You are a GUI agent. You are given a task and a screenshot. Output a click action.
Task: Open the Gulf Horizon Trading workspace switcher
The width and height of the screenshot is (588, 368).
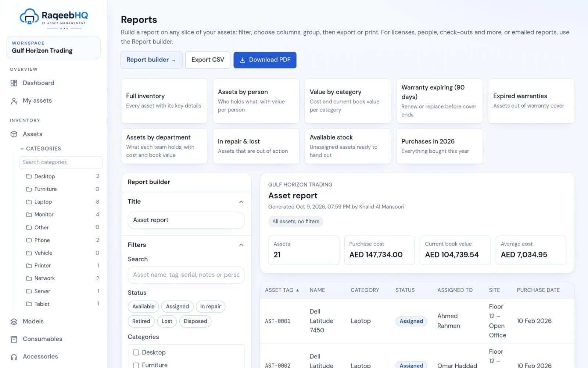tap(54, 47)
